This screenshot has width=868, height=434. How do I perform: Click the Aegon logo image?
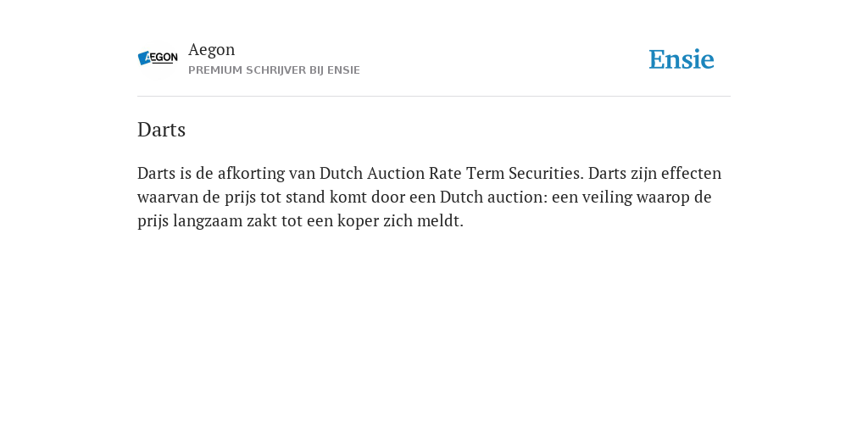(158, 58)
